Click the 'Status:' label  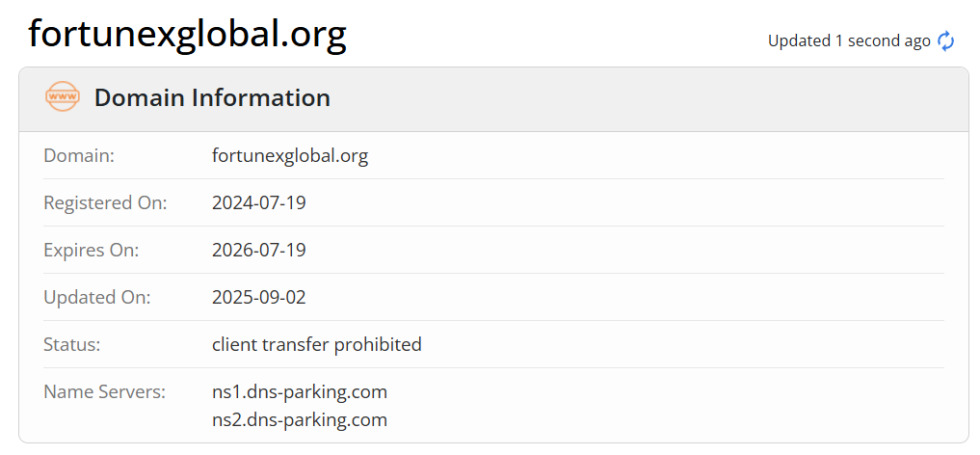72,344
